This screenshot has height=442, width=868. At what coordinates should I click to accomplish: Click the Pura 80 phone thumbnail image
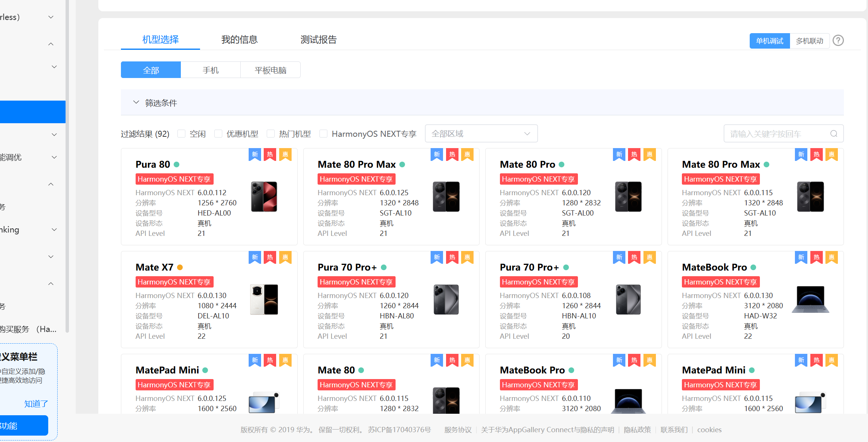264,197
